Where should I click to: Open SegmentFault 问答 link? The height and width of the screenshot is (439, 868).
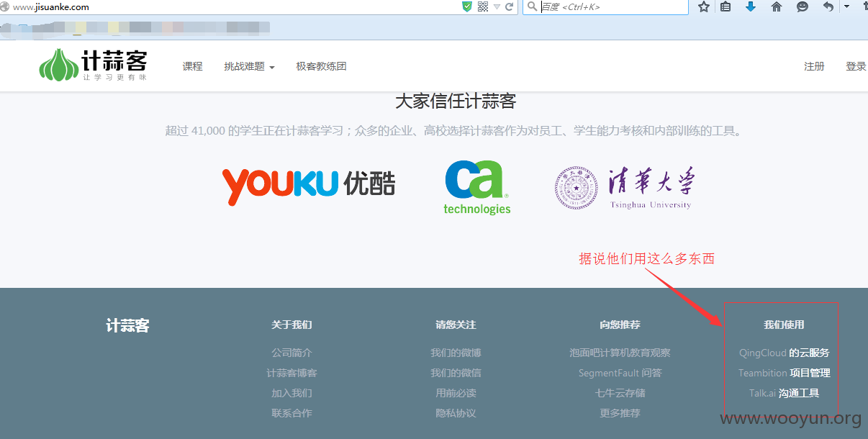coord(620,373)
